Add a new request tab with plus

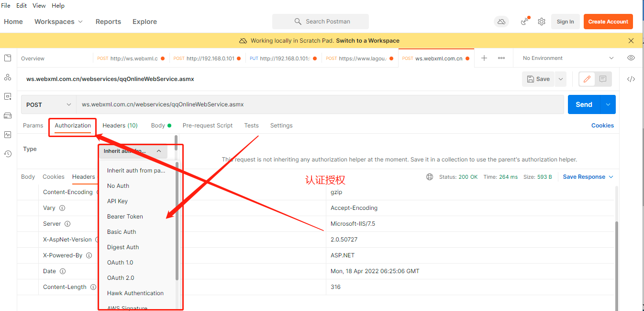tap(484, 58)
